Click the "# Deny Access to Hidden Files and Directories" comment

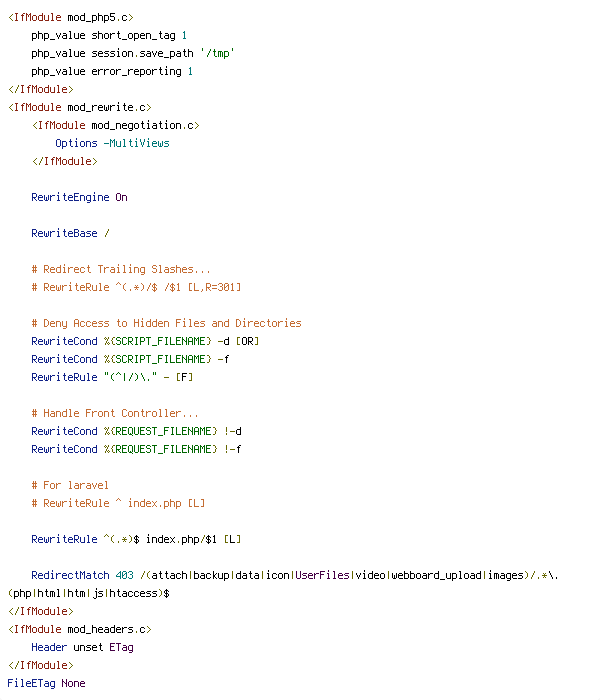tap(166, 323)
